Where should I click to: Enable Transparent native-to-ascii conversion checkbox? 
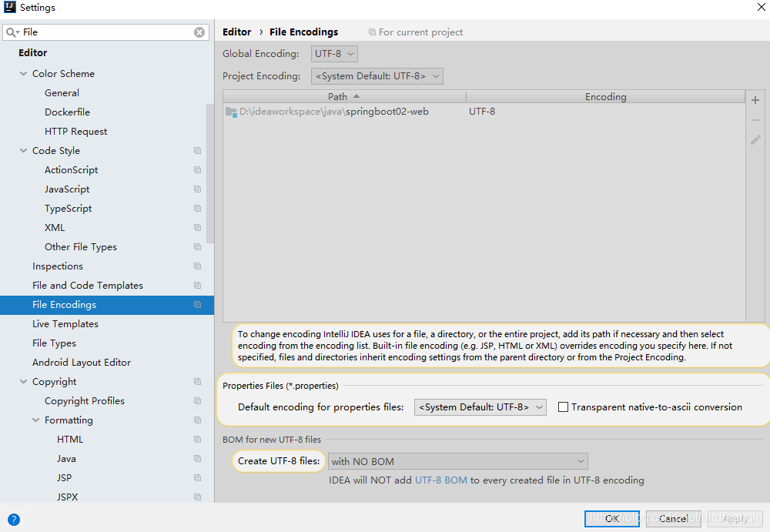click(x=564, y=407)
